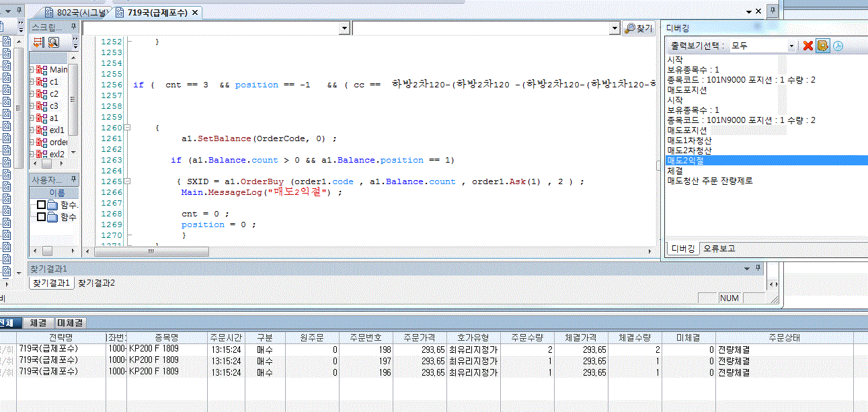Switch to the 오류보고 tab
The height and width of the screenshot is (412, 868).
[x=719, y=249]
